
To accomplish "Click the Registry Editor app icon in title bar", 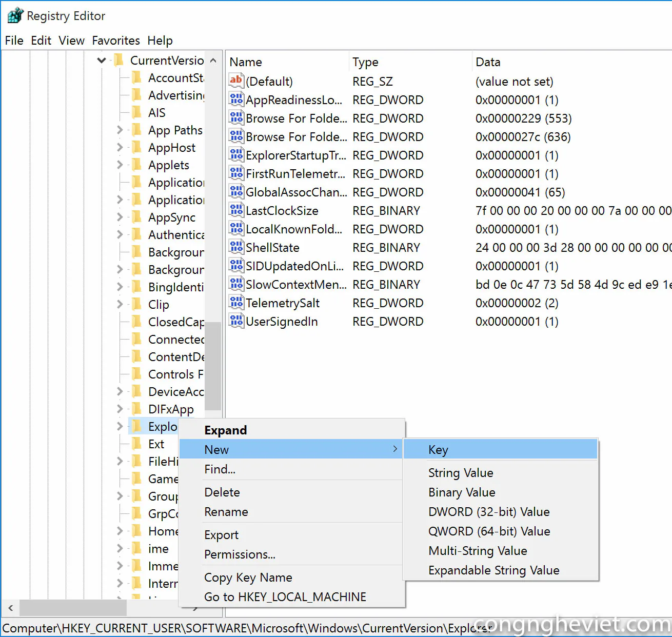I will (15, 15).
